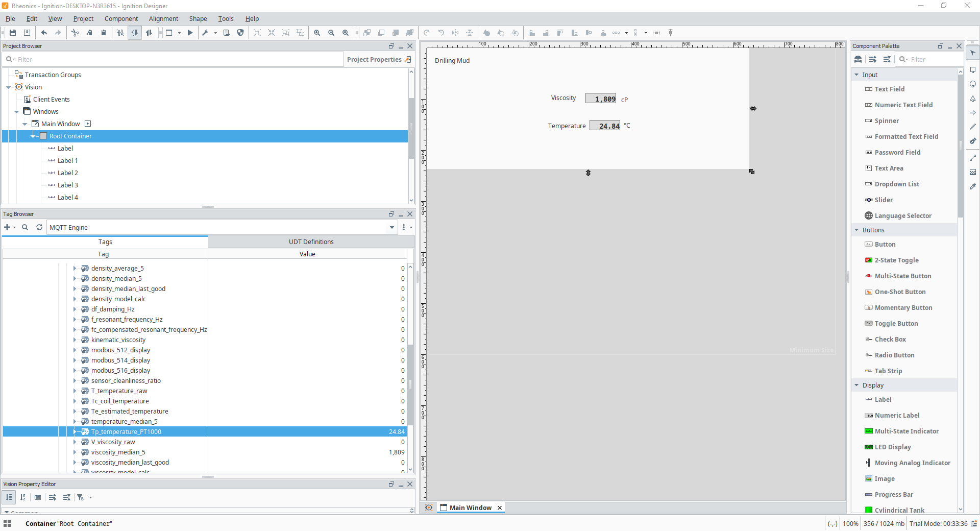Click the Viscosity numeric value field

tap(601, 99)
